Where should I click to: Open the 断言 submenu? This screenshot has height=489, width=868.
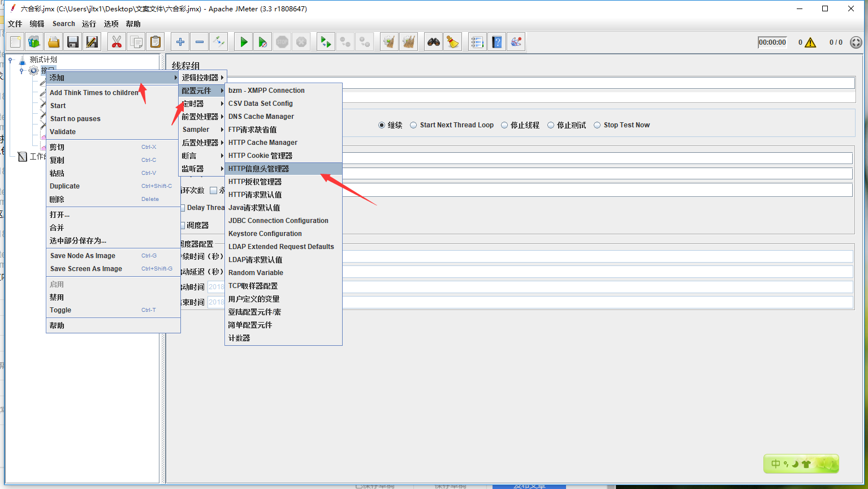[x=202, y=156]
